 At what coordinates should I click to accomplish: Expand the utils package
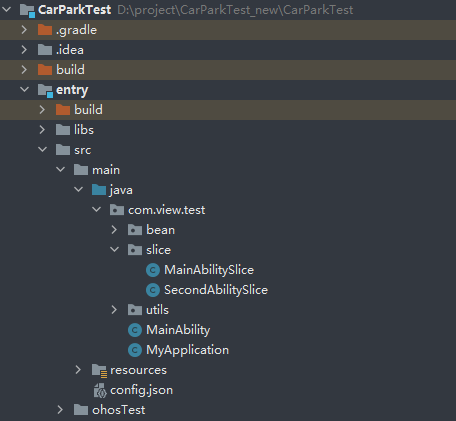click(114, 310)
